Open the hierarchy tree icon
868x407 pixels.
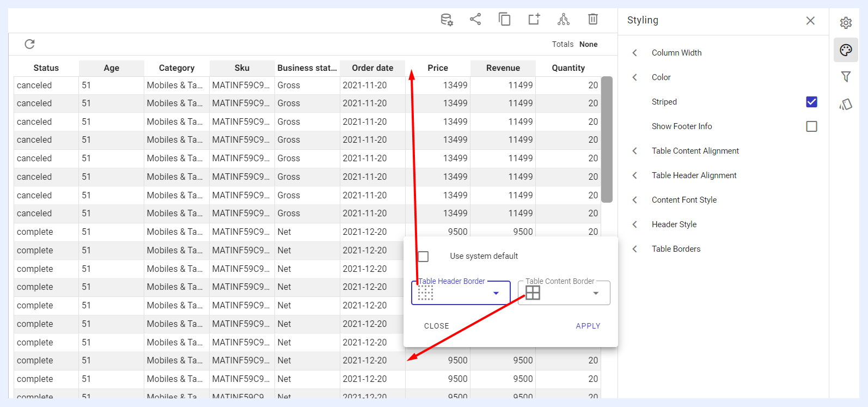point(564,20)
